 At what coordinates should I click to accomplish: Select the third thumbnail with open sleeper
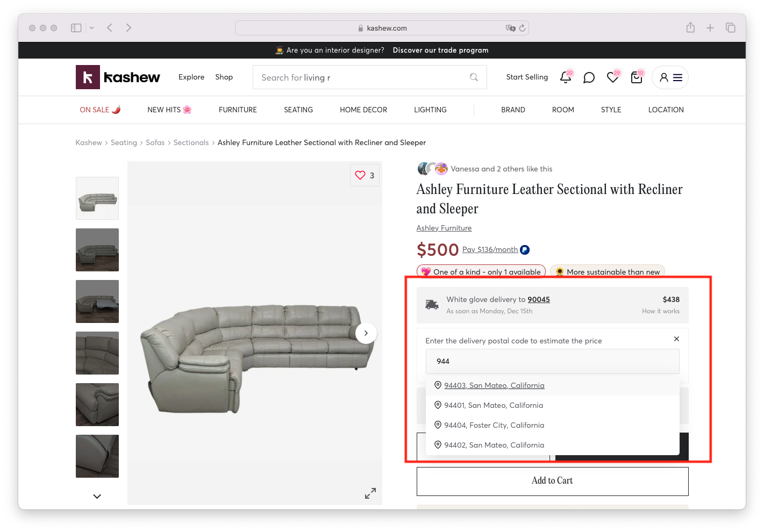[x=97, y=301]
